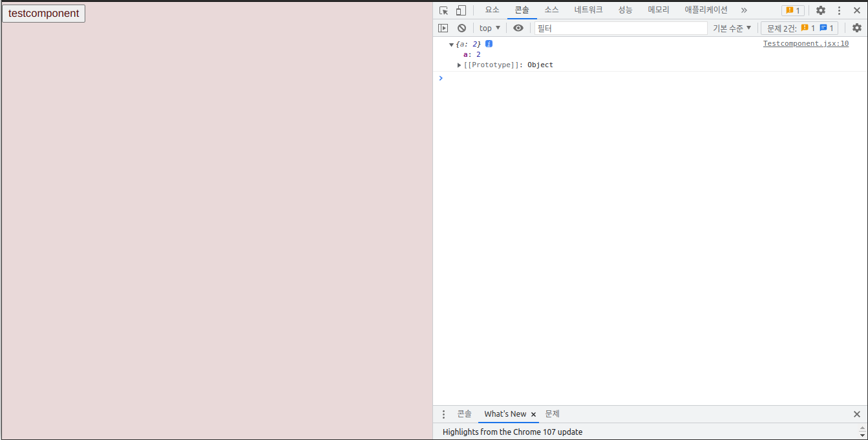Close the bottom drawer
The height and width of the screenshot is (440, 868).
(x=857, y=414)
